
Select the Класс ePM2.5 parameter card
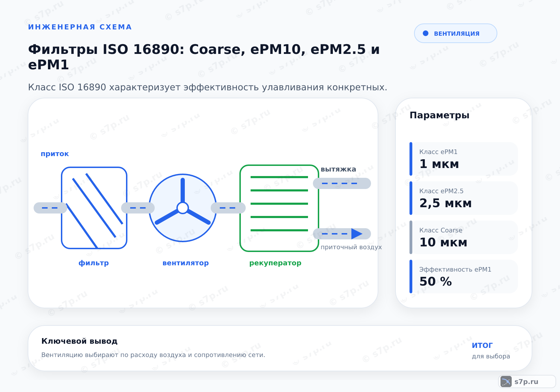point(464,198)
